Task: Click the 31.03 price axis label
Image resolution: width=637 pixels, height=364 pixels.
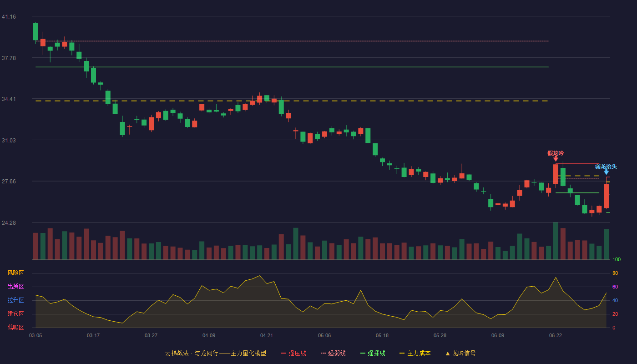Action: 9,141
